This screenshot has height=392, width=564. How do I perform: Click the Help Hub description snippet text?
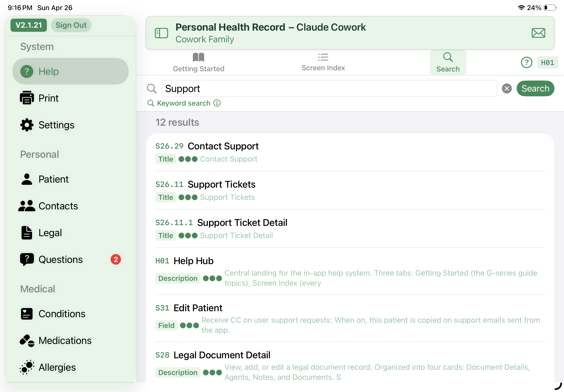(381, 278)
